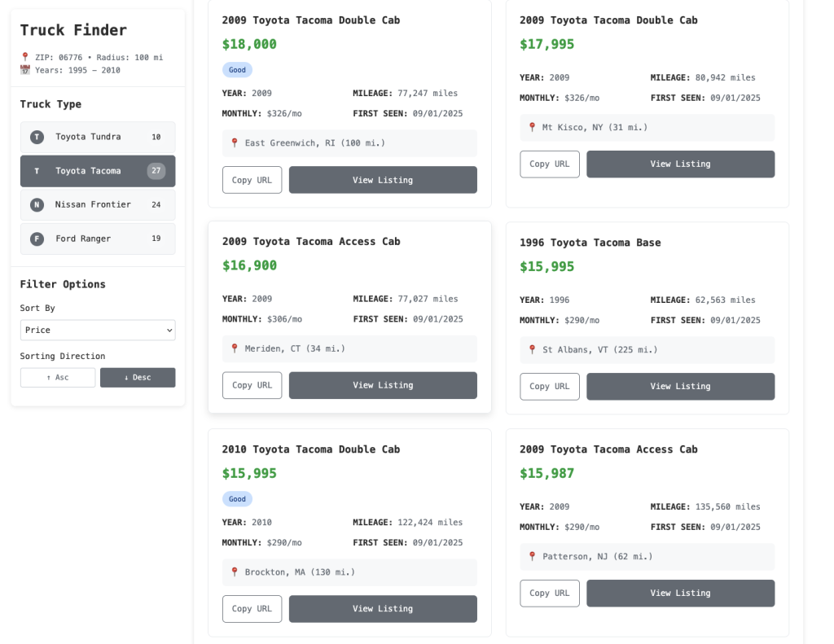This screenshot has width=834, height=644.
Task: Click the Ford Ranger F icon
Action: tap(37, 239)
